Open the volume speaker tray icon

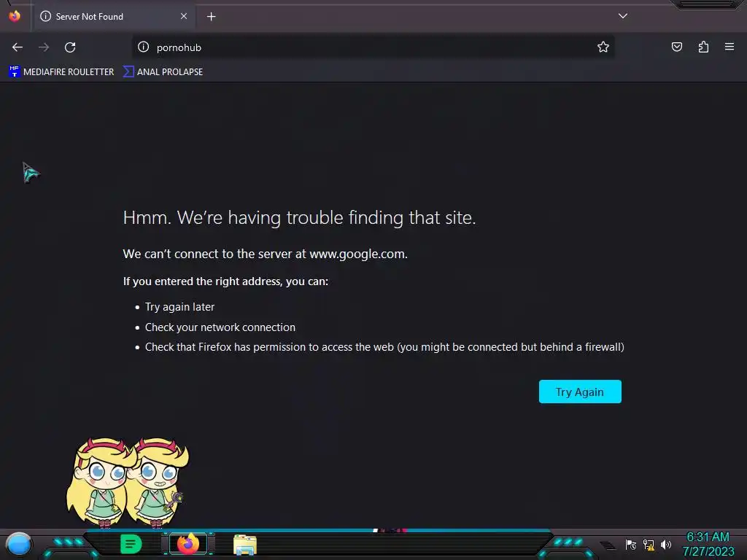click(665, 544)
